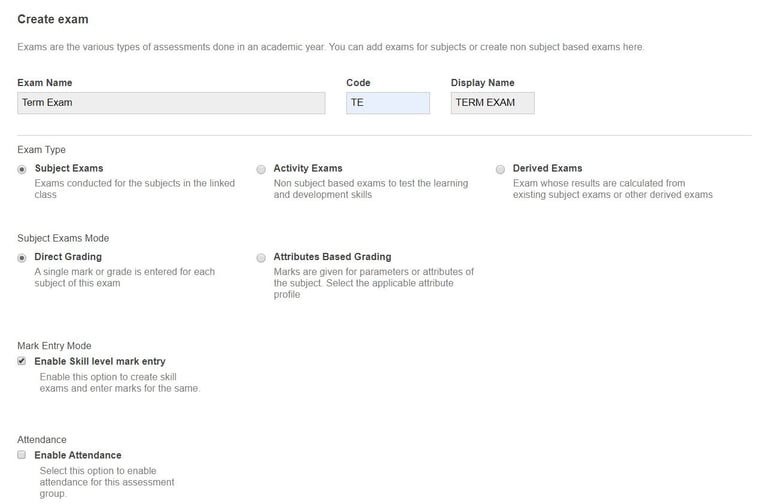This screenshot has height=504, width=768.
Task: Choose the Attributes Based Grading radio button
Action: (261, 258)
